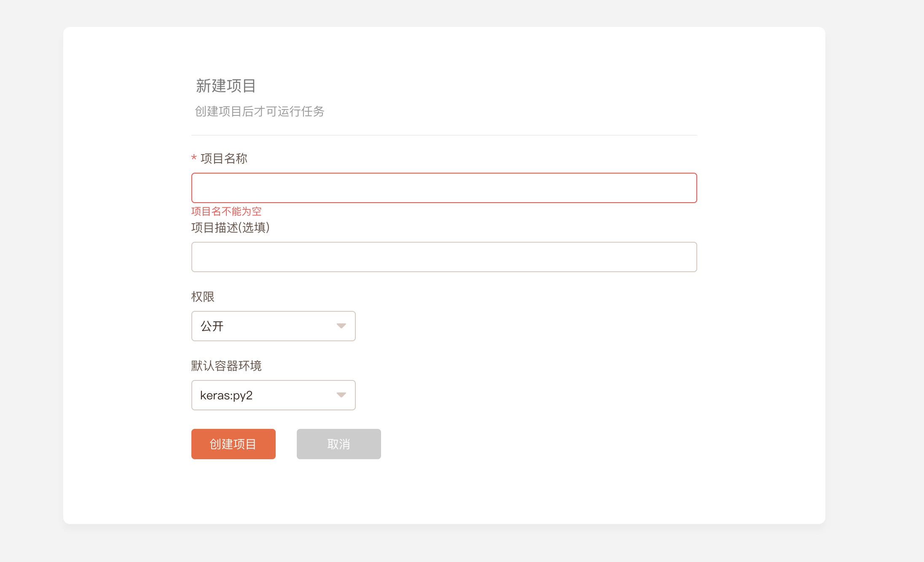Click the 项目名称 text input field
Screen dimensions: 924x562
pyautogui.click(x=444, y=188)
